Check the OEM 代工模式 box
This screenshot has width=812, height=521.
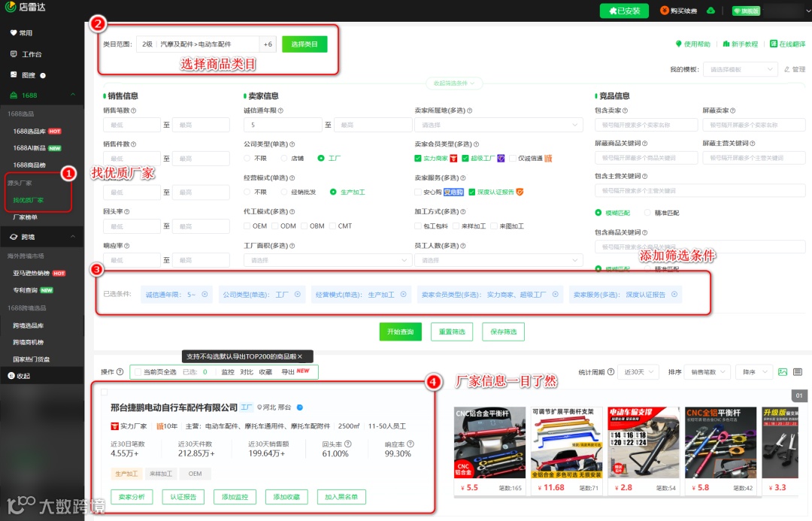click(247, 226)
